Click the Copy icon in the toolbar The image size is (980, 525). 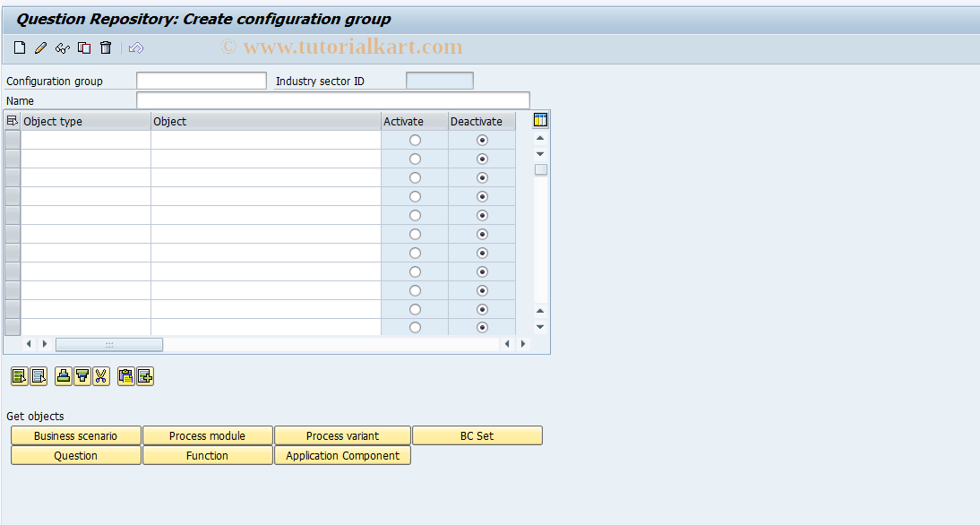tap(83, 47)
